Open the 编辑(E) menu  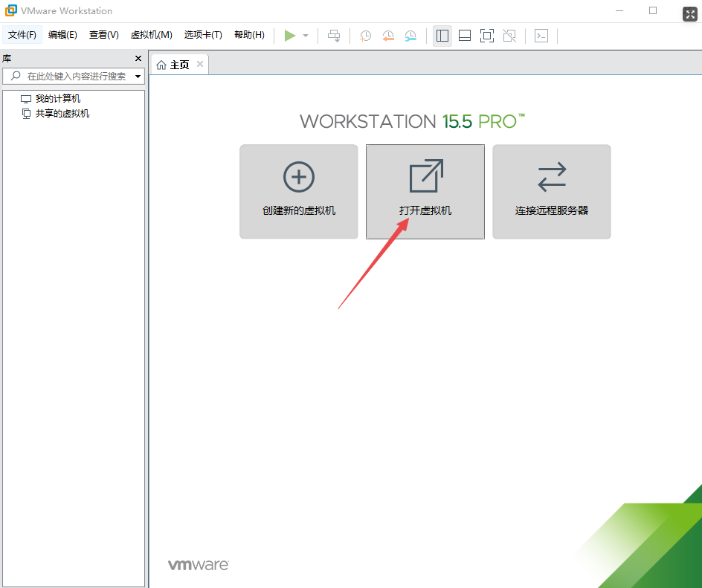click(x=62, y=35)
